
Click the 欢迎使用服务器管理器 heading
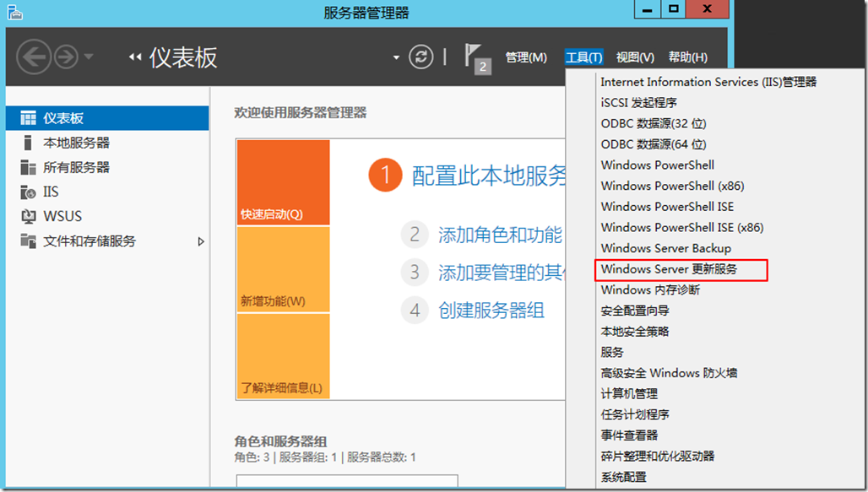300,113
